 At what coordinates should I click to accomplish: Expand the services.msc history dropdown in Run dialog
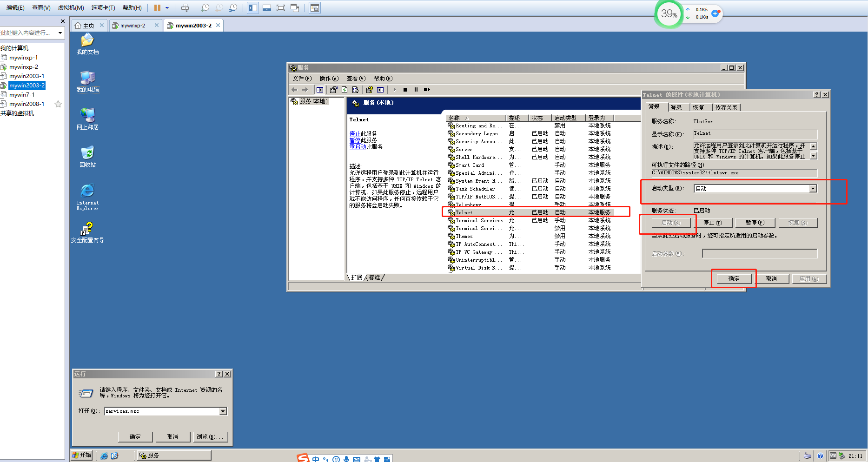(223, 411)
